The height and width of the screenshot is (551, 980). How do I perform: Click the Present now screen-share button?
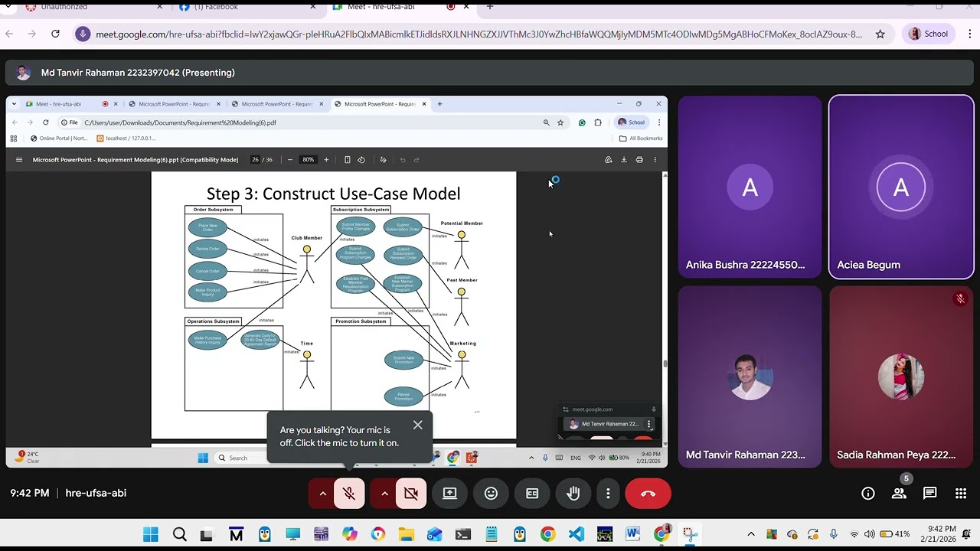[x=450, y=494]
